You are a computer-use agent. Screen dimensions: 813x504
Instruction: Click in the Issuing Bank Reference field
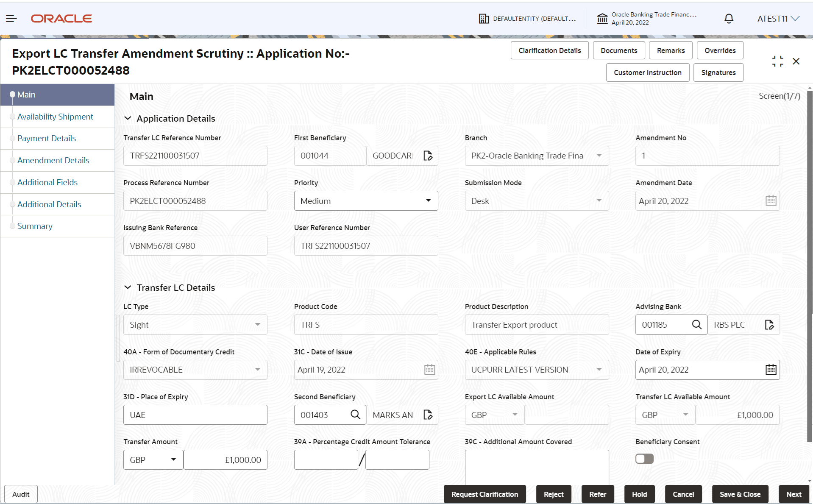(195, 245)
